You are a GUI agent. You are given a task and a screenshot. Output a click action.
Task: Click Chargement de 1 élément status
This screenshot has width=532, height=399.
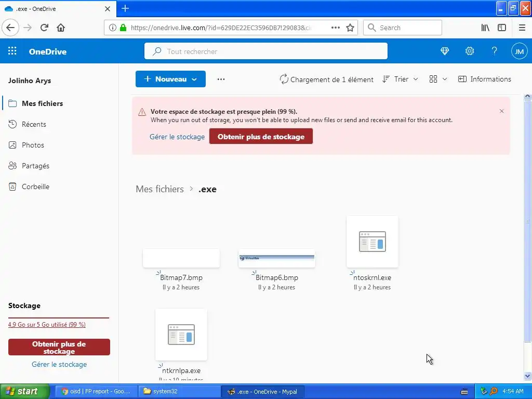[326, 79]
